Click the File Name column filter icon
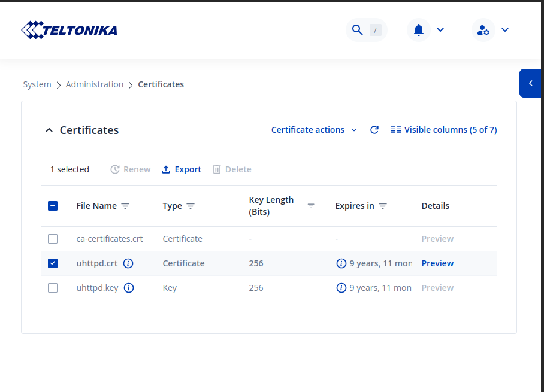 click(x=125, y=206)
